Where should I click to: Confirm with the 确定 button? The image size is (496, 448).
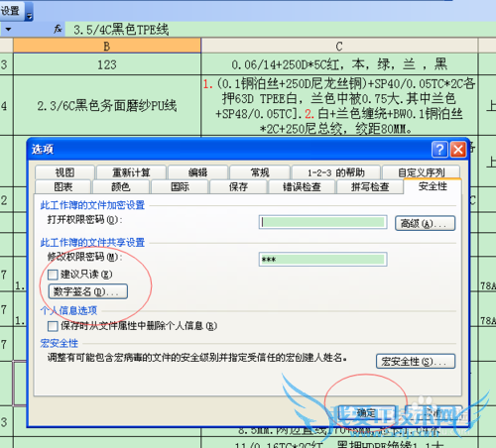tap(366, 413)
